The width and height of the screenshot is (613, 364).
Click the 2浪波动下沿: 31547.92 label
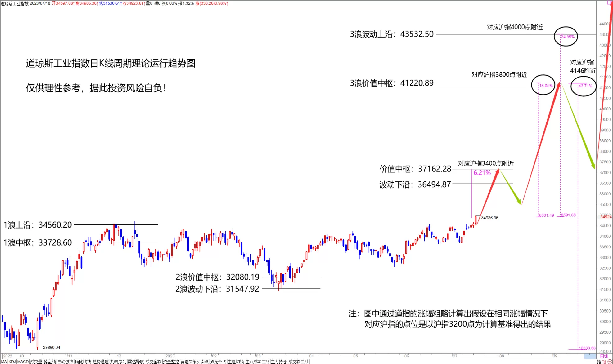pyautogui.click(x=217, y=289)
